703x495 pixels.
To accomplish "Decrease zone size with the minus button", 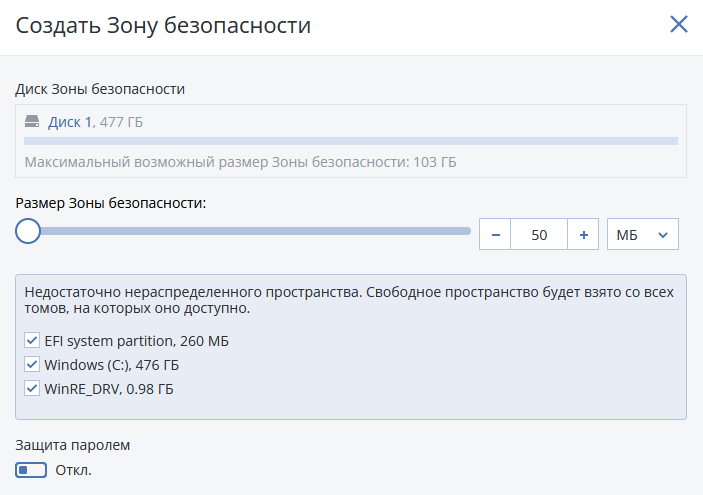I will [x=495, y=235].
